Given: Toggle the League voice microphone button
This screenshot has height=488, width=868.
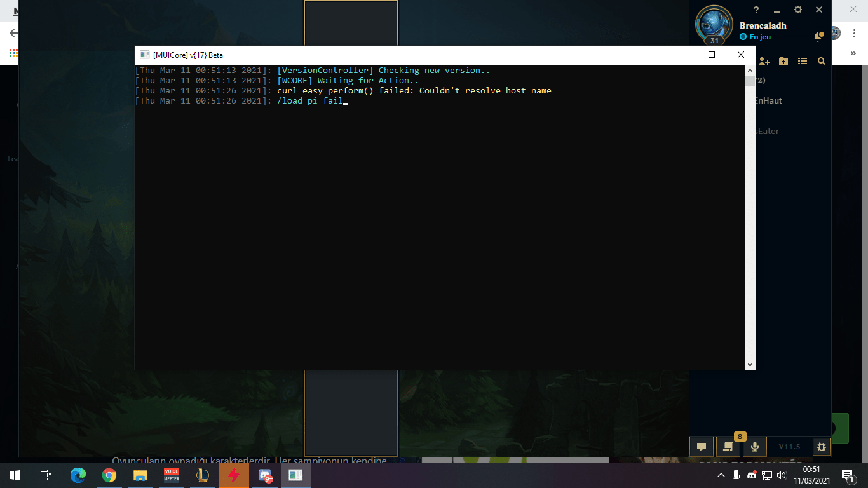Looking at the screenshot, I should pos(755,447).
